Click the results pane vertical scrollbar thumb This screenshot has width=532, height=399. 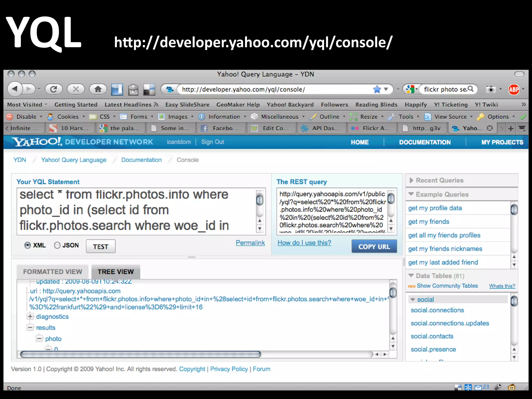(393, 293)
